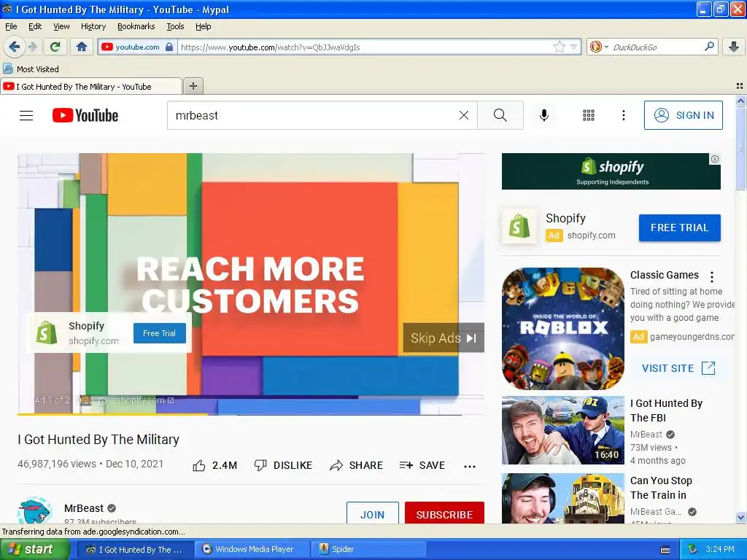The height and width of the screenshot is (560, 747).
Task: Open the list all tabs icon
Action: pyautogui.click(x=740, y=86)
